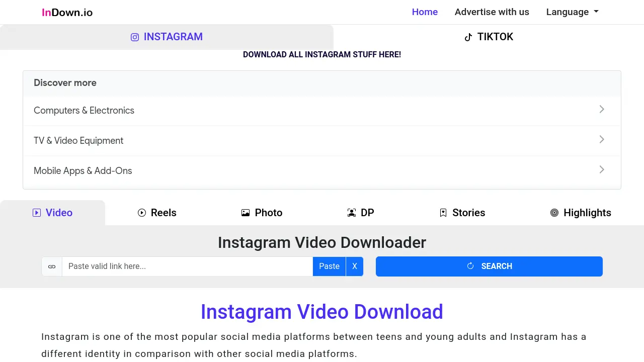Click DOWNLOAD ALL INSTAGRAM STUFF HERE text
644x362 pixels.
[x=322, y=54]
